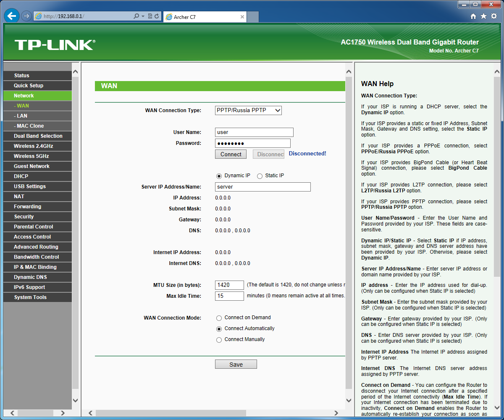Click the sidebar horizontal scroll right arrow
504x420 pixels.
coord(63,413)
